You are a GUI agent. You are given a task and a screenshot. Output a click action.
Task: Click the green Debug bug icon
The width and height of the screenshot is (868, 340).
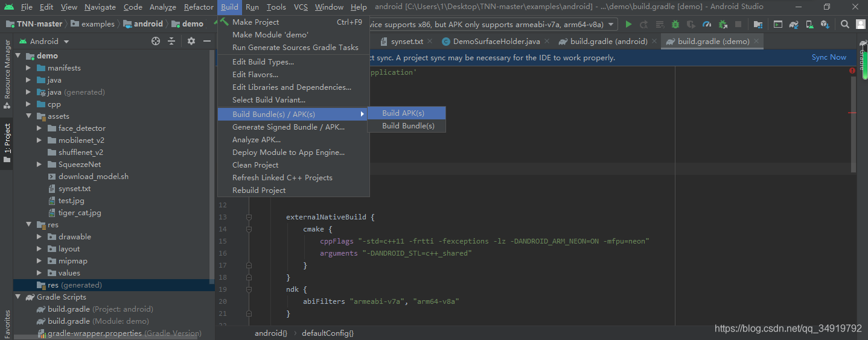click(675, 24)
